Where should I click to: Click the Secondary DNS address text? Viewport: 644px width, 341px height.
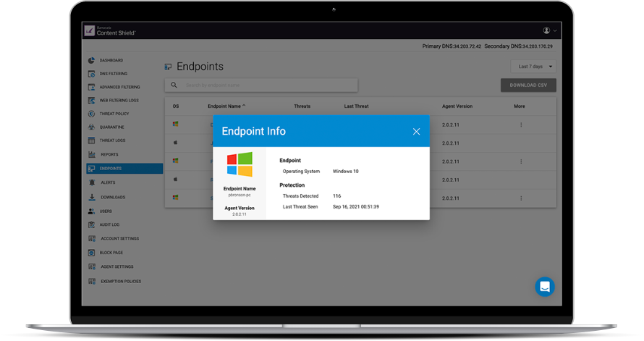(518, 46)
